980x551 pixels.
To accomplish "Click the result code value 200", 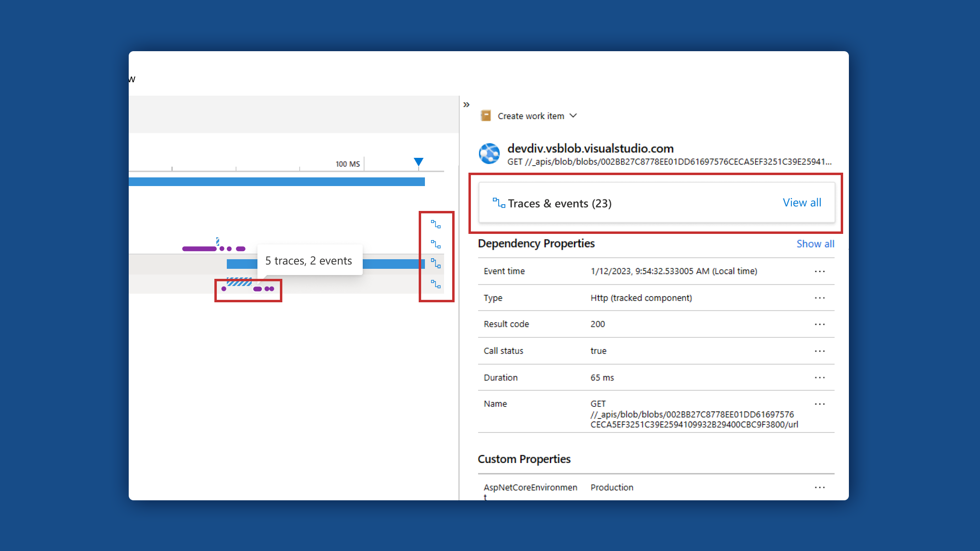I will point(598,324).
